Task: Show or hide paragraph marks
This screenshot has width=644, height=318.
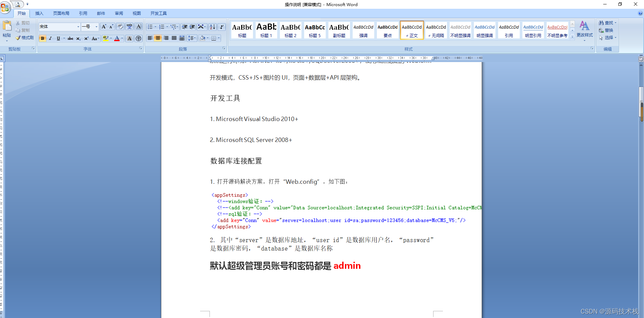Action: click(222, 27)
